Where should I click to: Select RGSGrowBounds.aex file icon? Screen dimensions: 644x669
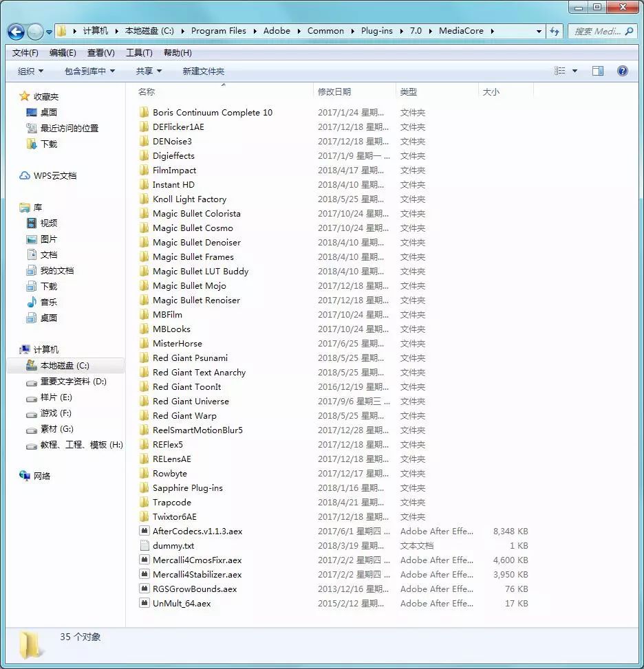tap(144, 589)
